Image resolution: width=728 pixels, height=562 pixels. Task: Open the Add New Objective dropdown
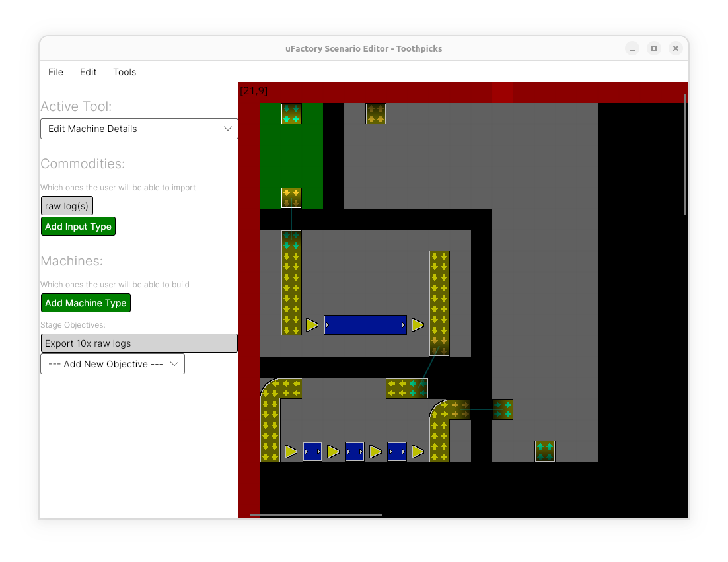(x=113, y=364)
